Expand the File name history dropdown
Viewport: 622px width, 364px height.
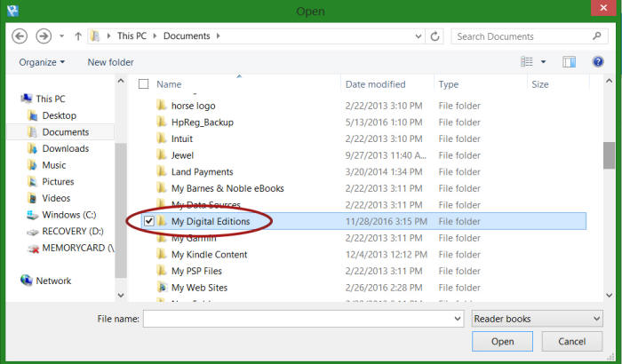(x=457, y=318)
